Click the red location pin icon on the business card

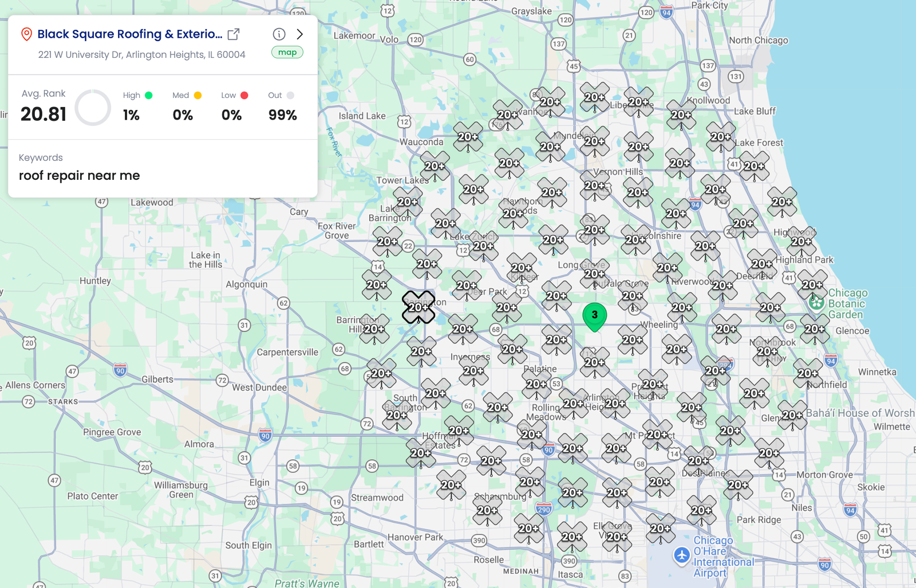click(25, 34)
